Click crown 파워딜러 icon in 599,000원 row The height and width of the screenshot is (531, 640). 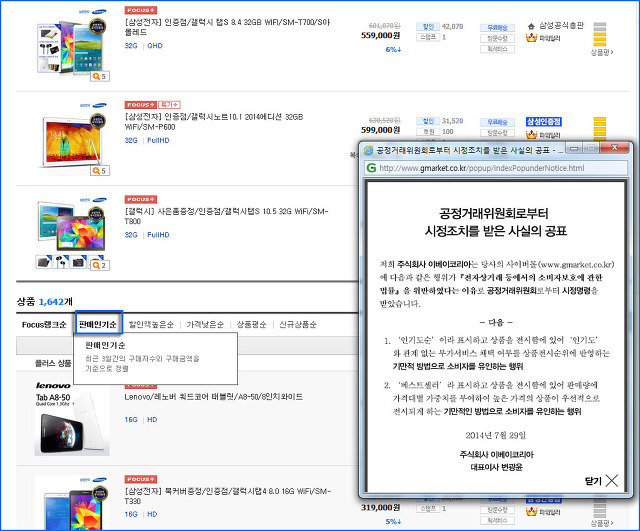[x=531, y=134]
